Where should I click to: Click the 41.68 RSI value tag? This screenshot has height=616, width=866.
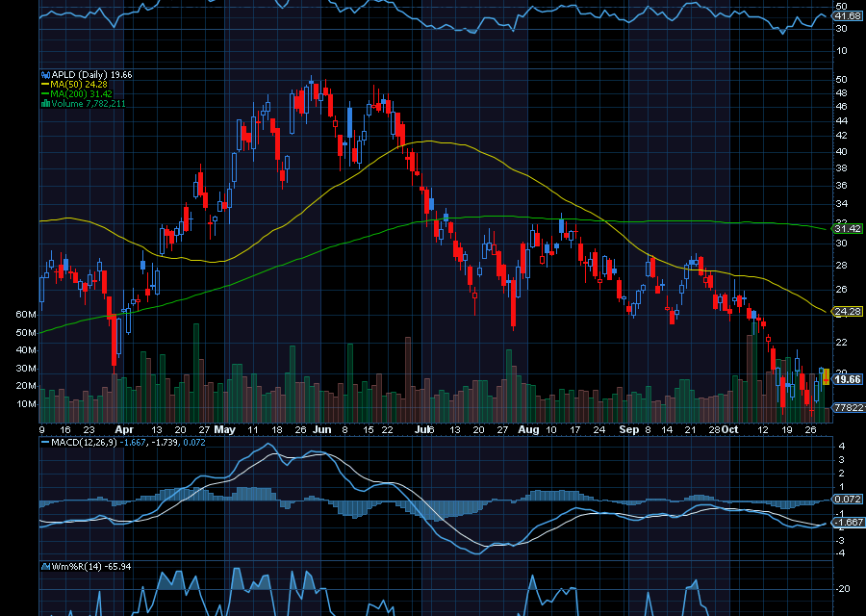pos(848,16)
